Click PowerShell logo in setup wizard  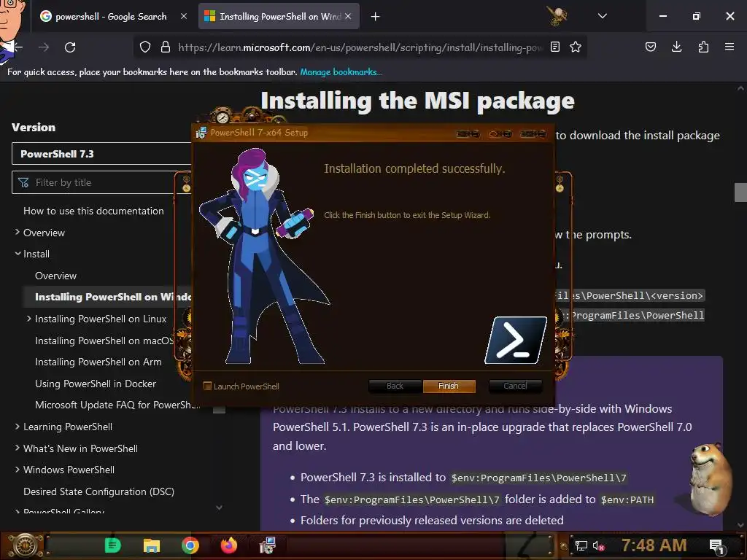click(x=516, y=340)
